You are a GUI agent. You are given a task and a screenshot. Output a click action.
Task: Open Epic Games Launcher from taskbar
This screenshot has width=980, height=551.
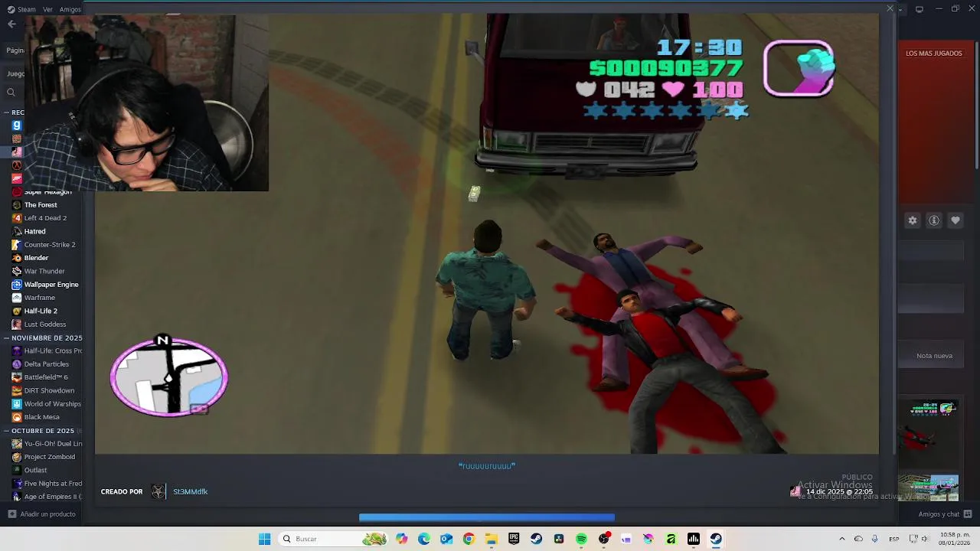click(x=514, y=539)
